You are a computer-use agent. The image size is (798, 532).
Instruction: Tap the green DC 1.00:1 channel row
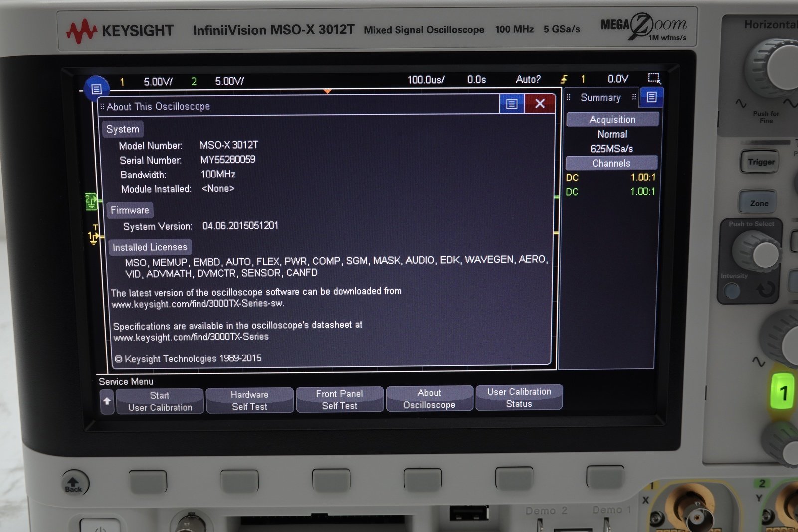click(x=610, y=192)
